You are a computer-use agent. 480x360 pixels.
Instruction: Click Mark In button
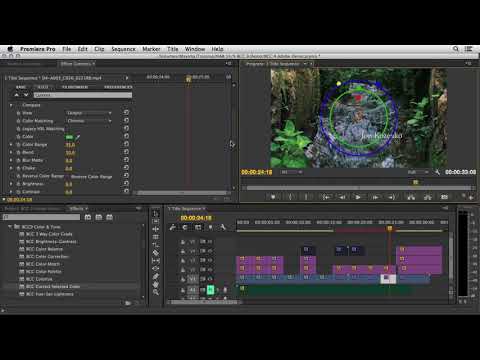290,197
